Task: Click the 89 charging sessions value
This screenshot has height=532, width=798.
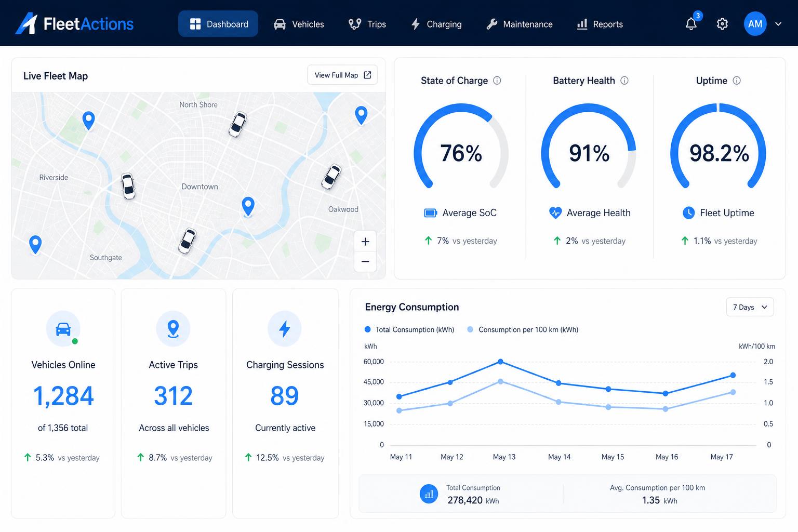Action: (x=285, y=396)
